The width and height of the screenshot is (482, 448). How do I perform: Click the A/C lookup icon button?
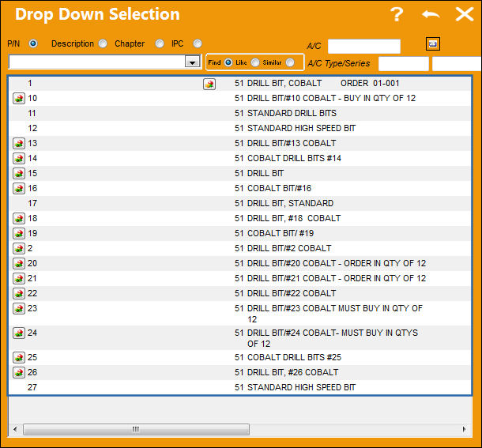point(433,43)
